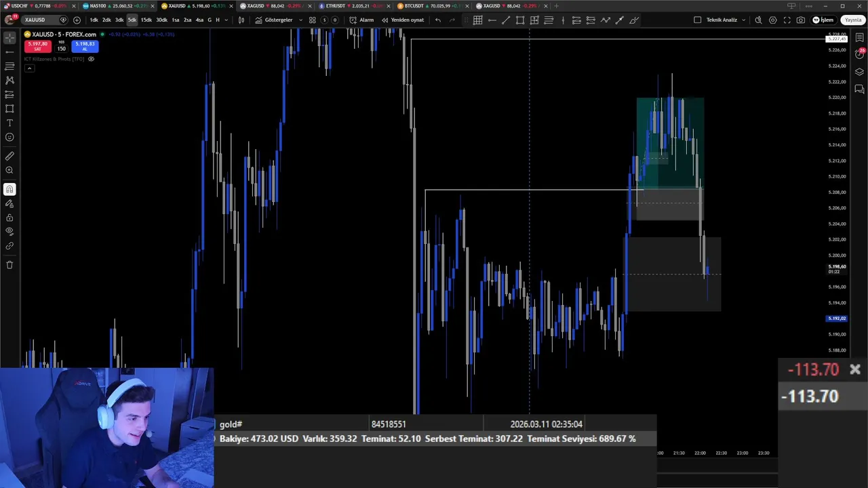Click trash icon to remove drawings
Screen dimensions: 868x488
9,264
